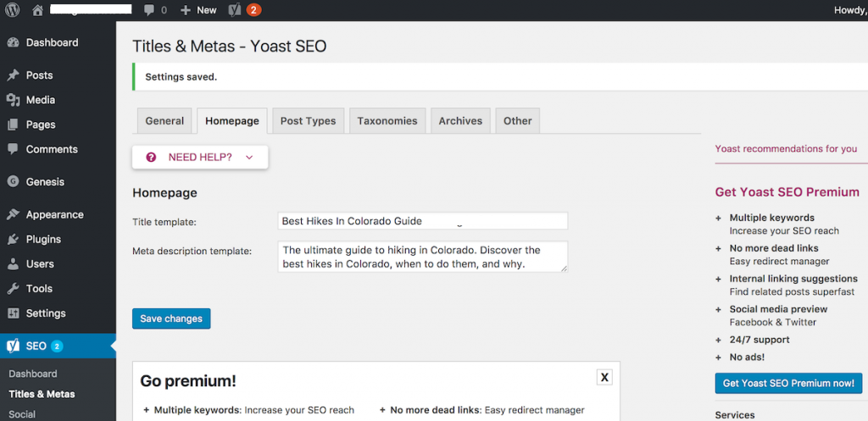Click the Howdy account menu

pyautogui.click(x=850, y=10)
